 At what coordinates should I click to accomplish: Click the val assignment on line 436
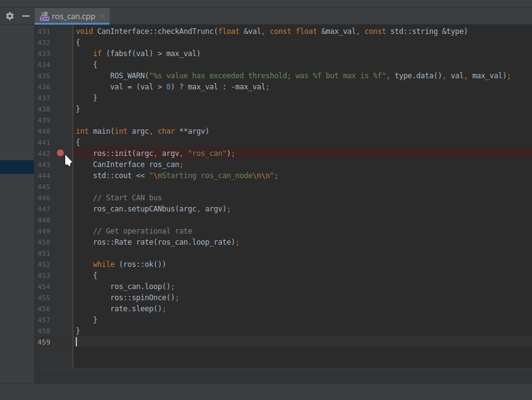tap(190, 86)
